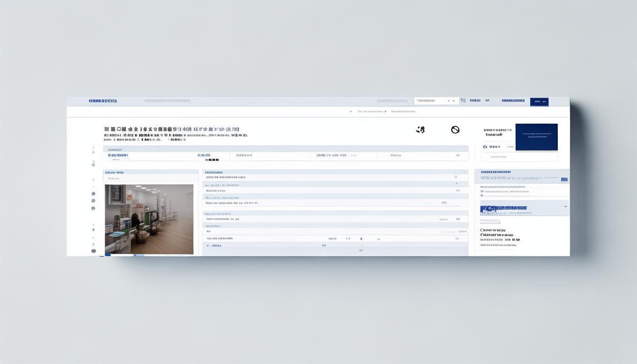The image size is (637, 364).
Task: Click the icon right of header search box
Action: (x=463, y=100)
